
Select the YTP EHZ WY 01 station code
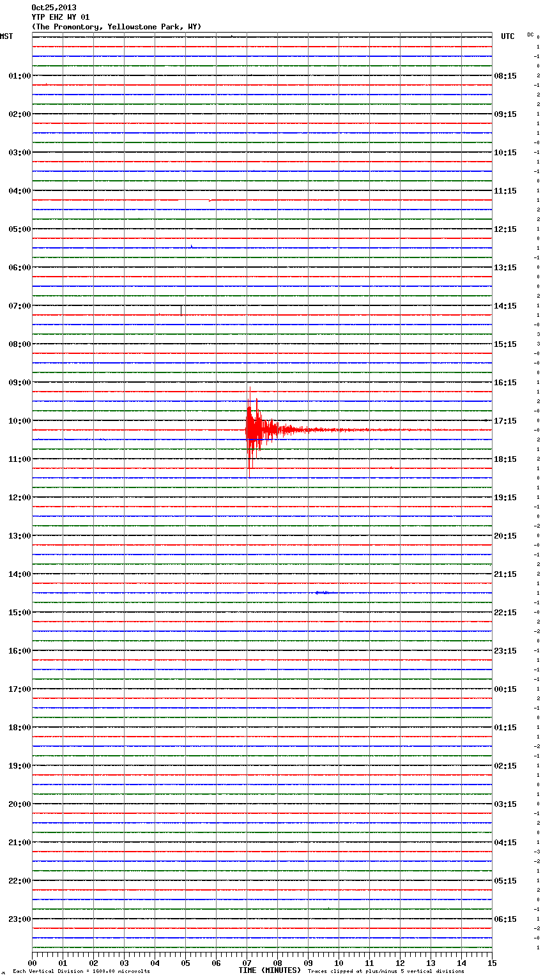pyautogui.click(x=61, y=17)
